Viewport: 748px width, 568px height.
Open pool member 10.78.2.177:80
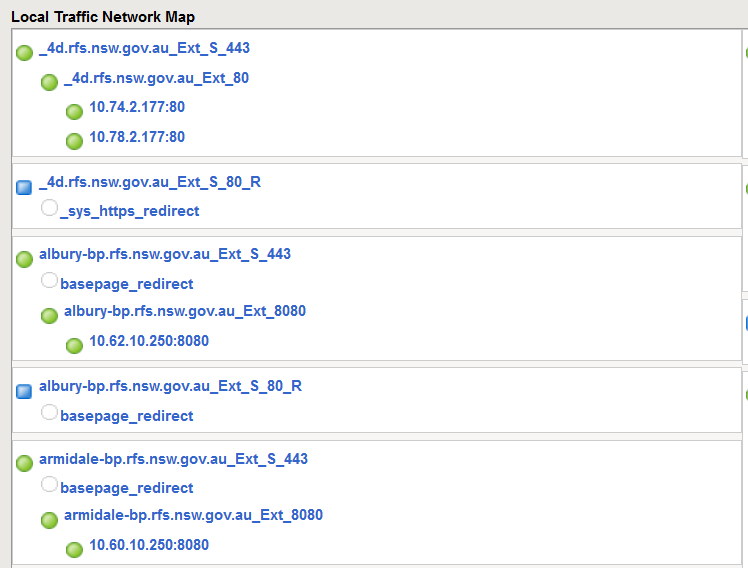click(137, 136)
